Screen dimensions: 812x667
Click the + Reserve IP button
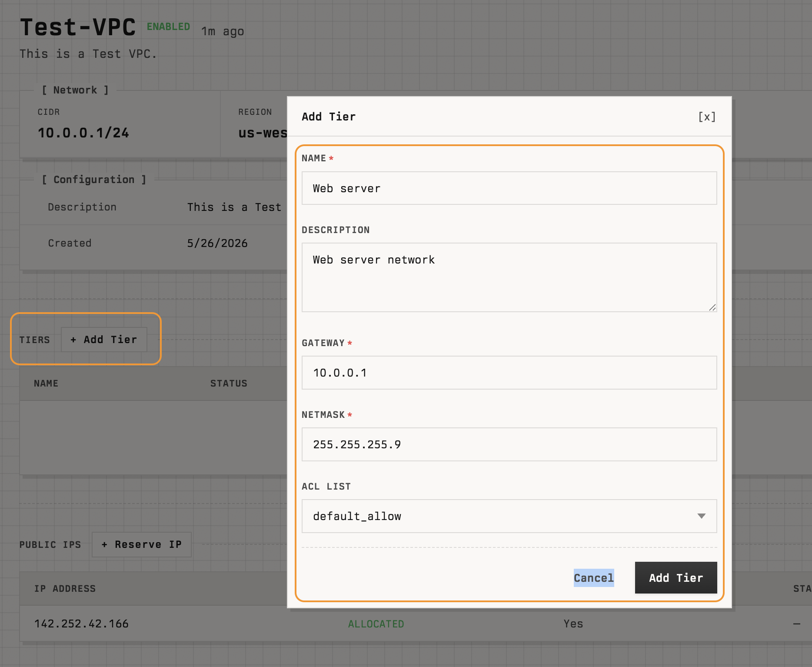pos(142,544)
